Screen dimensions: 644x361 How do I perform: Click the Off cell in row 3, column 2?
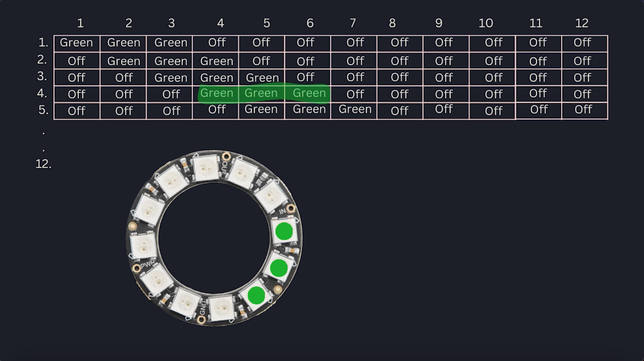124,78
